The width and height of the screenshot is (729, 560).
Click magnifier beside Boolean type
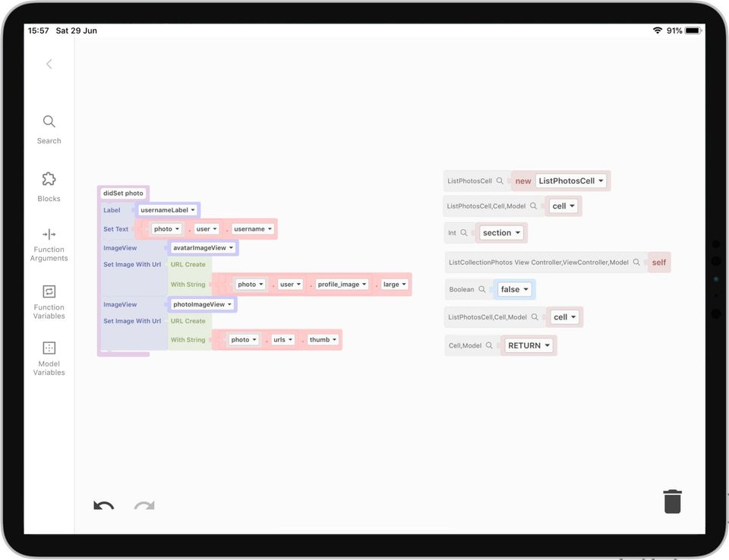(482, 289)
